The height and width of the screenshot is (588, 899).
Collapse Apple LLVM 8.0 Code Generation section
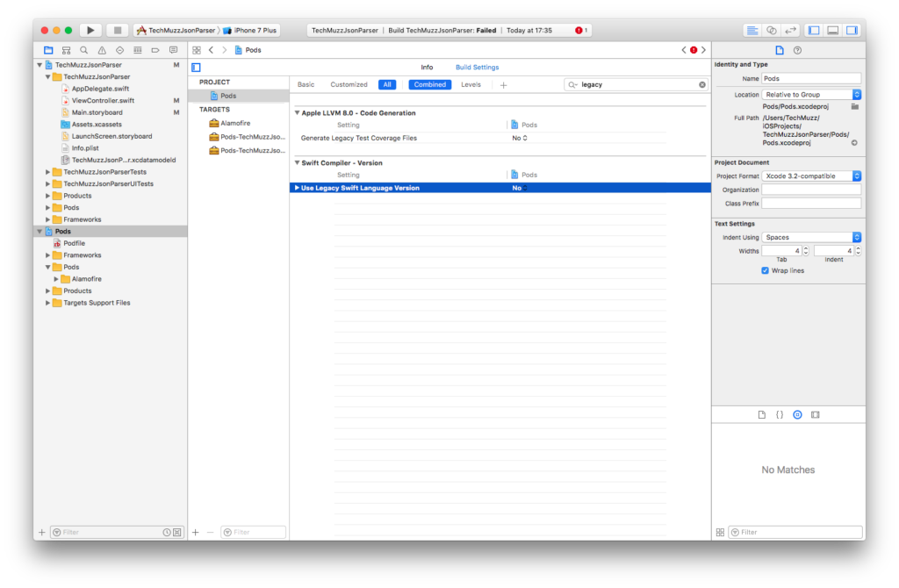[297, 113]
